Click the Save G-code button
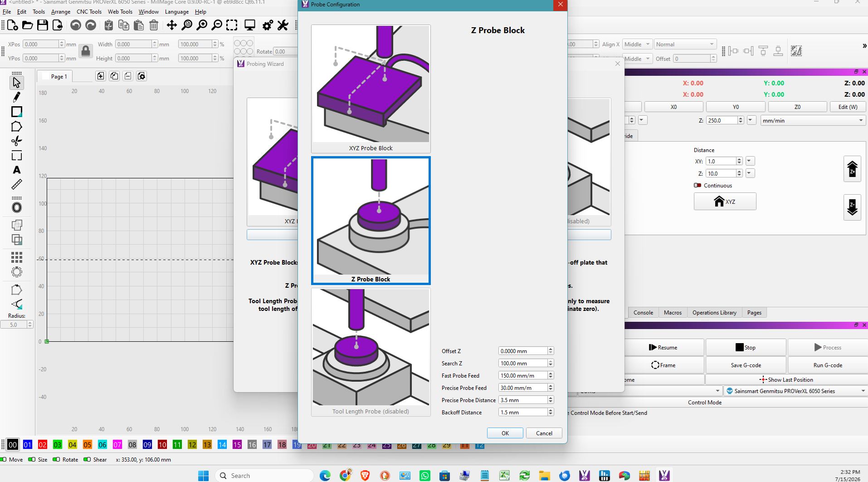Image resolution: width=868 pixels, height=482 pixels. point(746,365)
